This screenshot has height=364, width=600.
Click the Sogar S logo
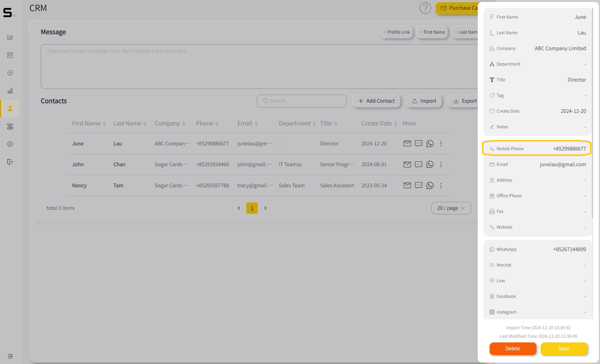pos(9,13)
